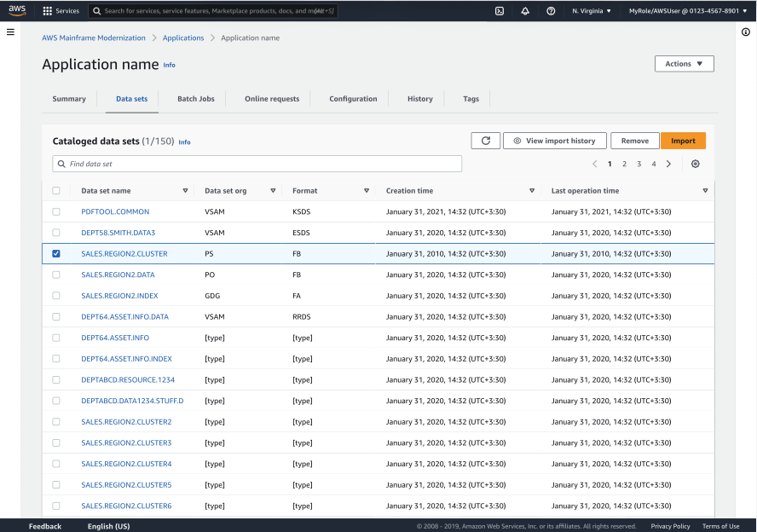Open the notifications bell
The width and height of the screenshot is (757, 532).
(x=524, y=11)
